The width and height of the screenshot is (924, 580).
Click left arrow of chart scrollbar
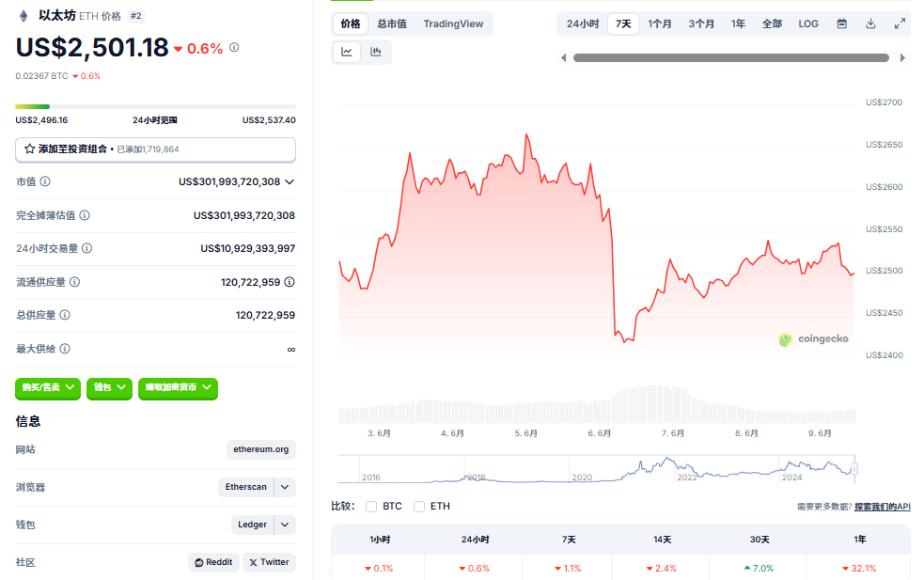(x=563, y=57)
